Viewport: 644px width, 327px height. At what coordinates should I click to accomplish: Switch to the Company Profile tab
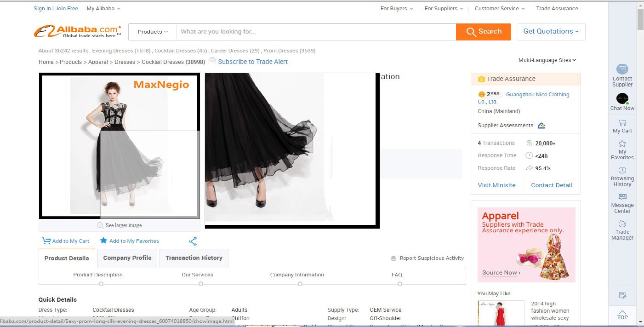coord(127,258)
